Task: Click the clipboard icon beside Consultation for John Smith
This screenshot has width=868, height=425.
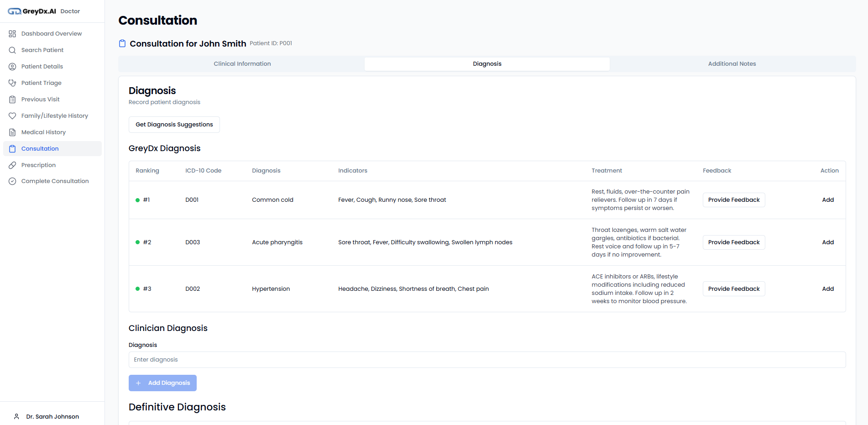Action: coord(122,43)
